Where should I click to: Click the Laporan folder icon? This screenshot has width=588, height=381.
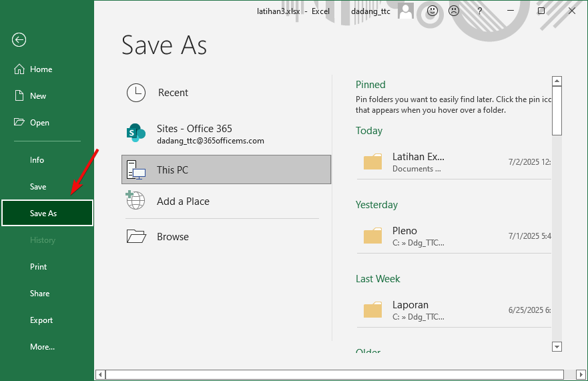pyautogui.click(x=372, y=310)
